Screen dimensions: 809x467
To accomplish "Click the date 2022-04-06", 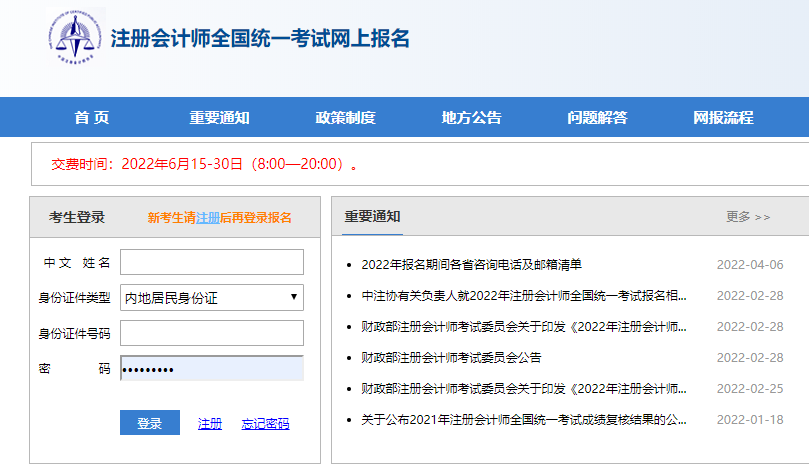I will click(750, 265).
